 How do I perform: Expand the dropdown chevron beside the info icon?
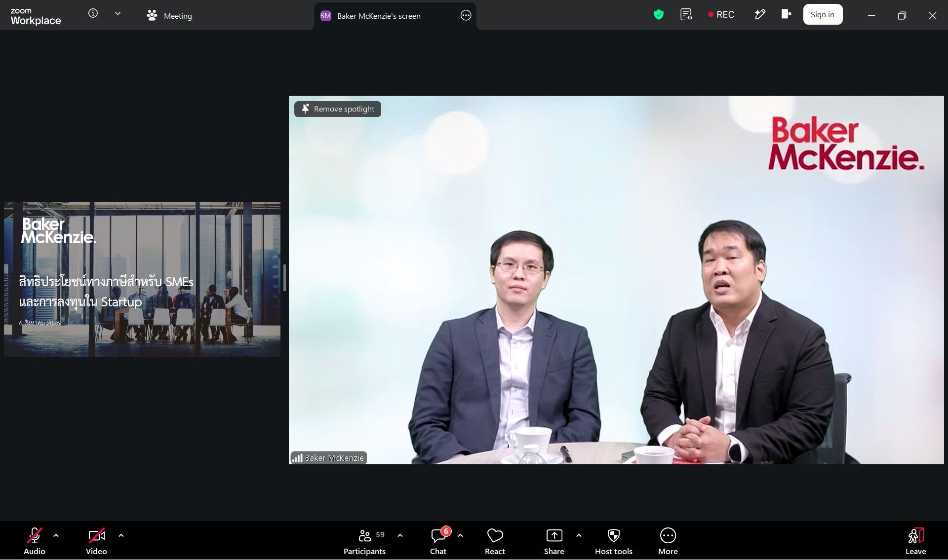(118, 14)
